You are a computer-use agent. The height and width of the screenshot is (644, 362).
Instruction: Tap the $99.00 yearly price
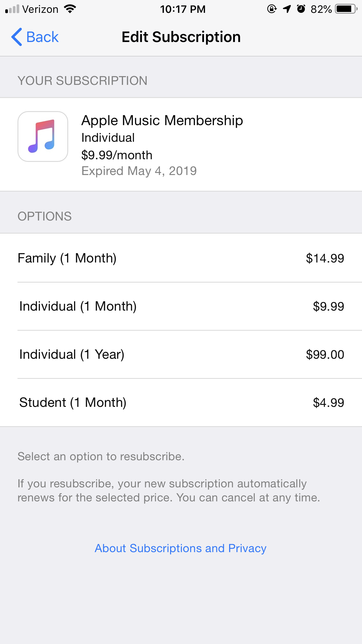(325, 354)
